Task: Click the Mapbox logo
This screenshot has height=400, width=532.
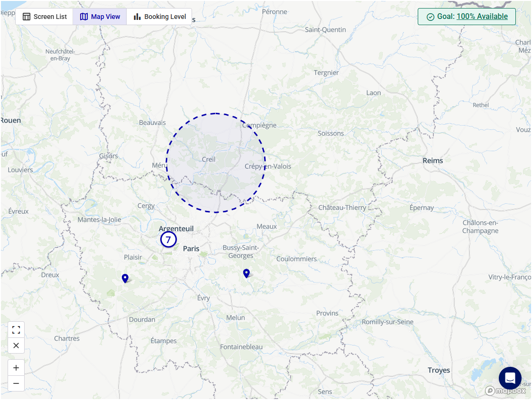Action: tap(505, 391)
